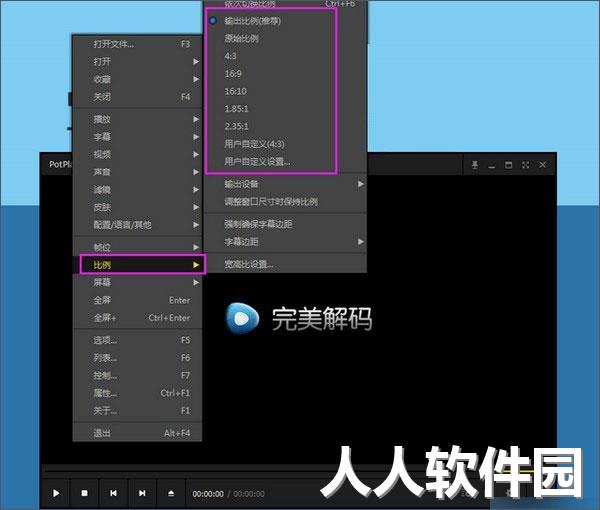The image size is (600, 510).
Task: Select the 全屏+ menu entry
Action: pyautogui.click(x=137, y=318)
